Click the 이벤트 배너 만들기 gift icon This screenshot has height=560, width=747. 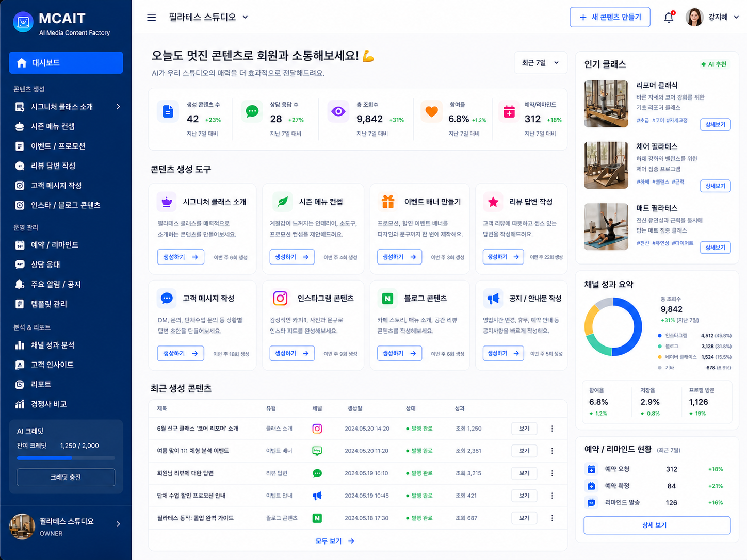(388, 202)
